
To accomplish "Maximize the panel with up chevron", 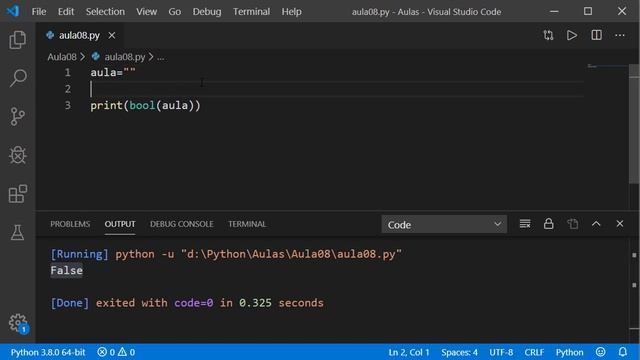I will coord(596,224).
